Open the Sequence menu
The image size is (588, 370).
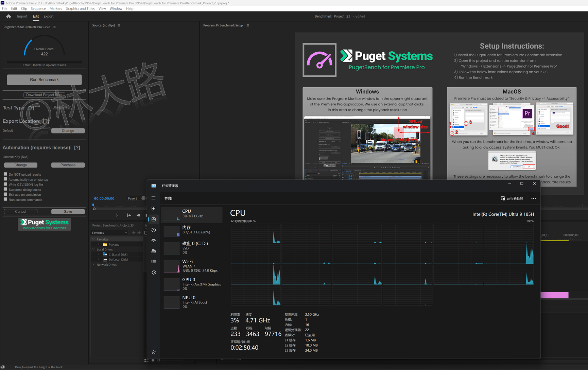38,8
